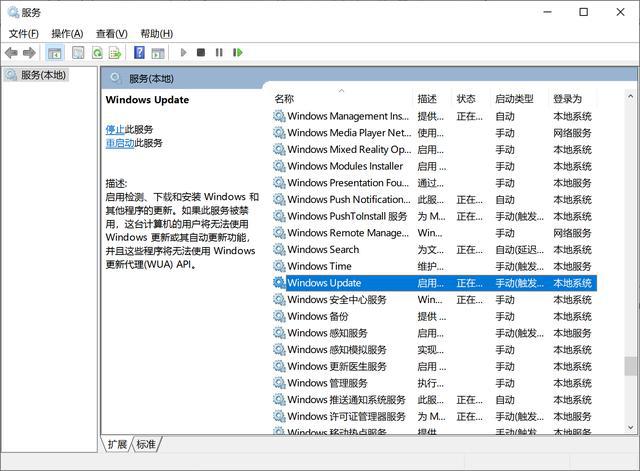This screenshot has width=640, height=471.
Task: Click the back arrow in toolbar
Action: [11, 52]
